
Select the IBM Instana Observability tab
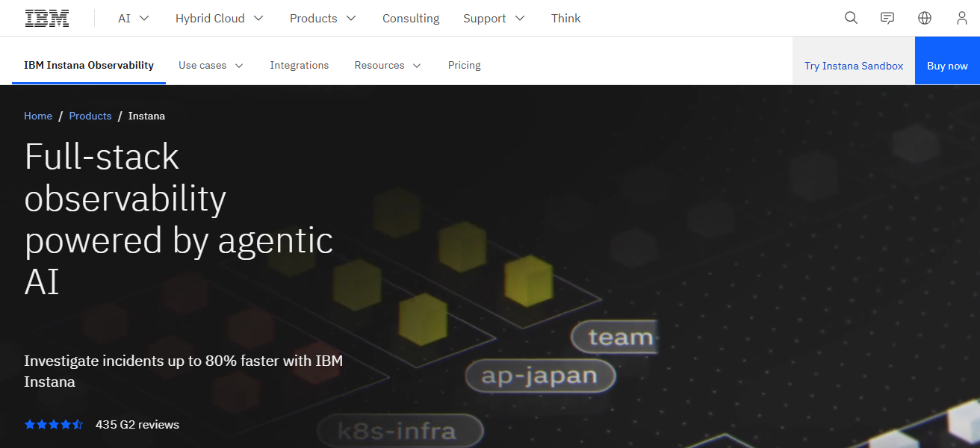tap(89, 66)
